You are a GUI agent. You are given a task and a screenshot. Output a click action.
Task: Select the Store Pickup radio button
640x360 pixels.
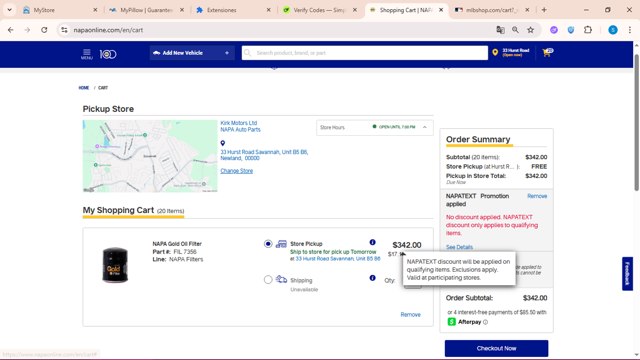(x=268, y=244)
